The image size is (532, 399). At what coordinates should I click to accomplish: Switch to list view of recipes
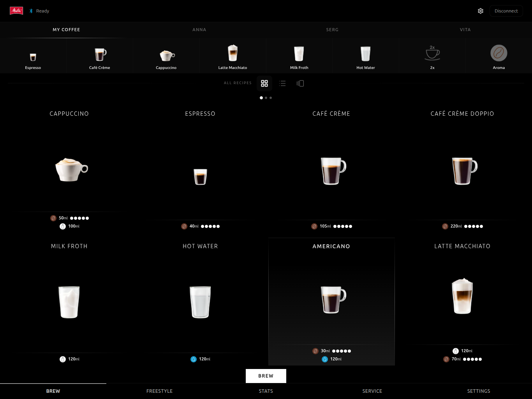(x=282, y=83)
